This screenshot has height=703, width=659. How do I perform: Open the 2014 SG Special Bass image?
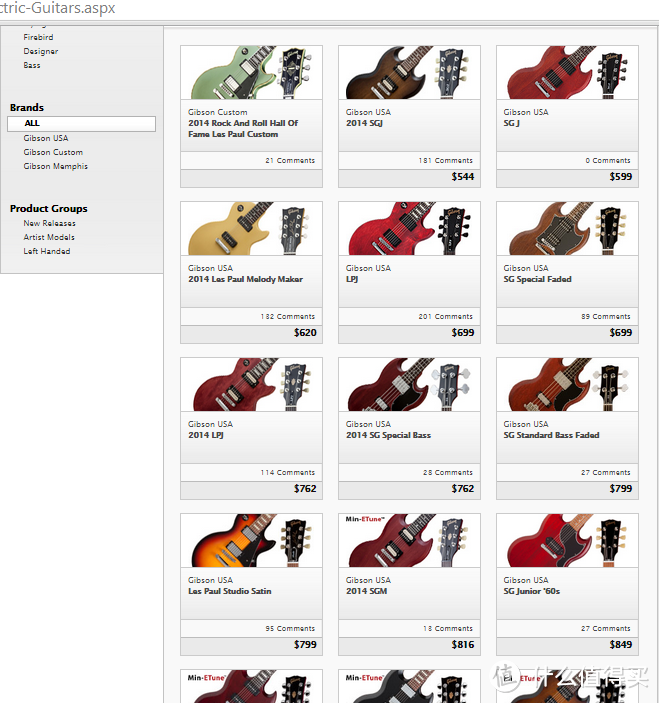pyautogui.click(x=409, y=384)
